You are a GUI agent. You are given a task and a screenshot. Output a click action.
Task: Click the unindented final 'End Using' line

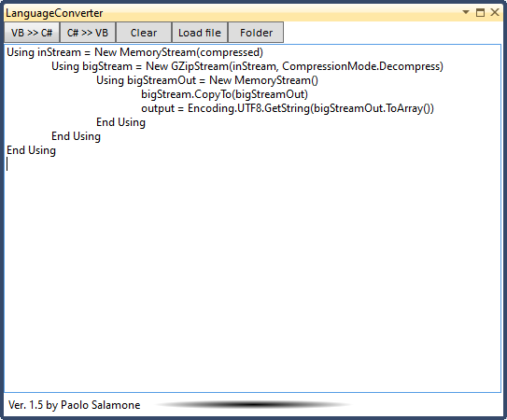(31, 150)
